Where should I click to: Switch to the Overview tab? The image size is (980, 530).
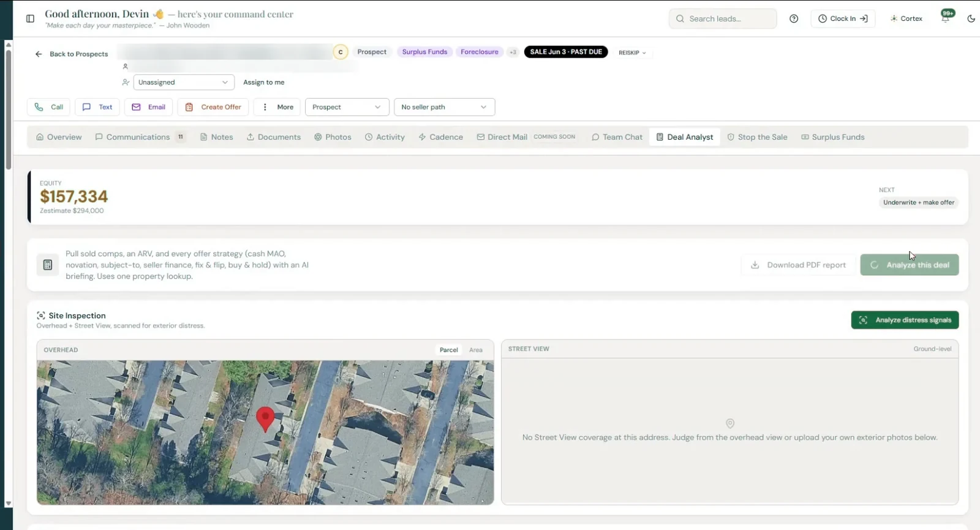59,137
